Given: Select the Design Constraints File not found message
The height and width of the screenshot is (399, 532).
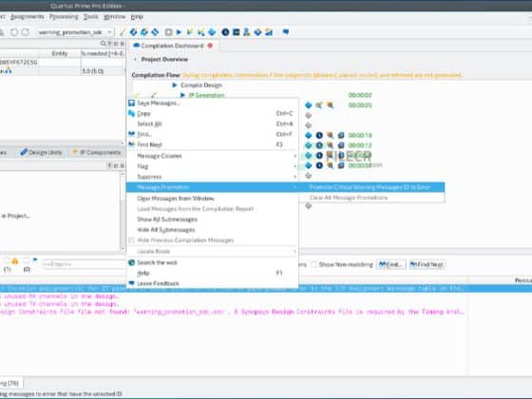Looking at the screenshot, I should tap(233, 312).
